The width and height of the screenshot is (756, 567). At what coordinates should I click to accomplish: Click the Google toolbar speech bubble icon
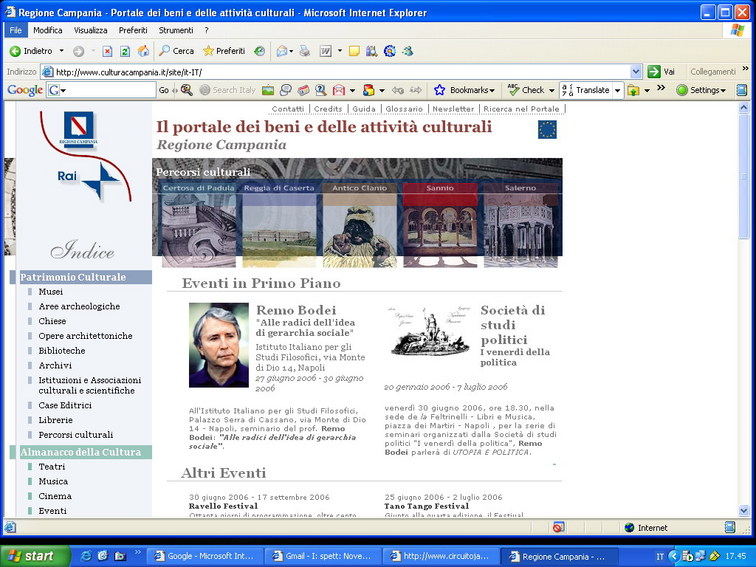pyautogui.click(x=286, y=90)
